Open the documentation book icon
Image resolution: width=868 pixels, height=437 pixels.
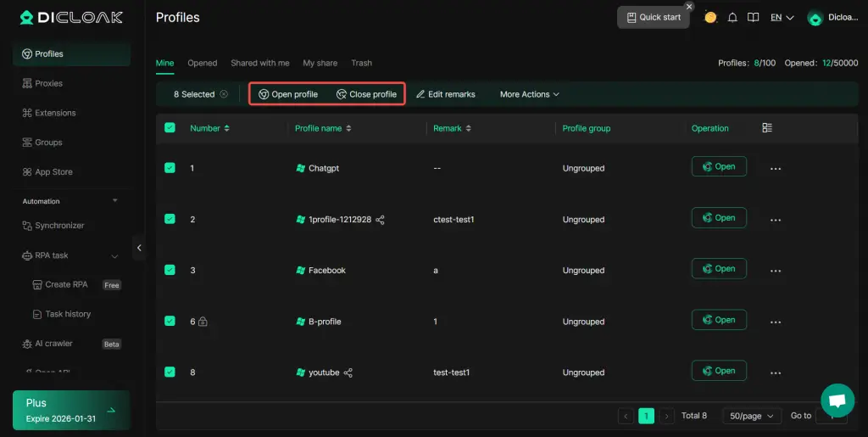click(x=753, y=18)
